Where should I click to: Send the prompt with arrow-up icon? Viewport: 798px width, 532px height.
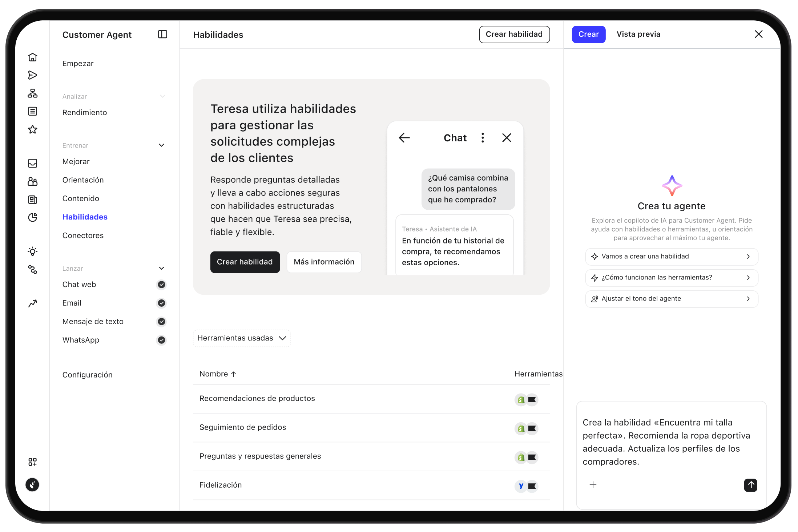[x=750, y=485]
